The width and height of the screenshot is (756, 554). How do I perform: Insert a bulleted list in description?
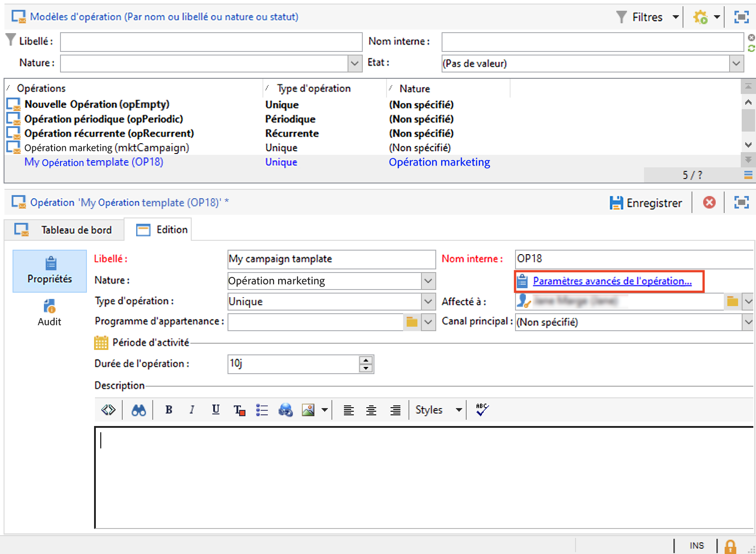tap(262, 410)
